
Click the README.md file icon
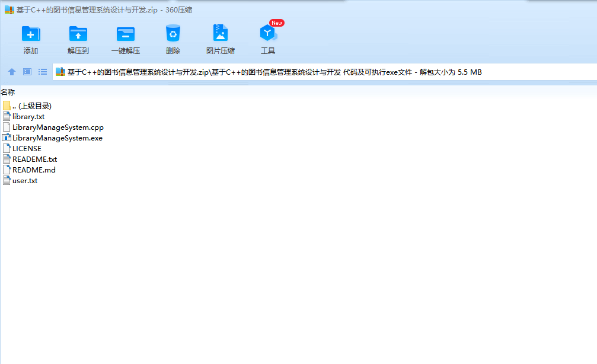click(x=7, y=170)
